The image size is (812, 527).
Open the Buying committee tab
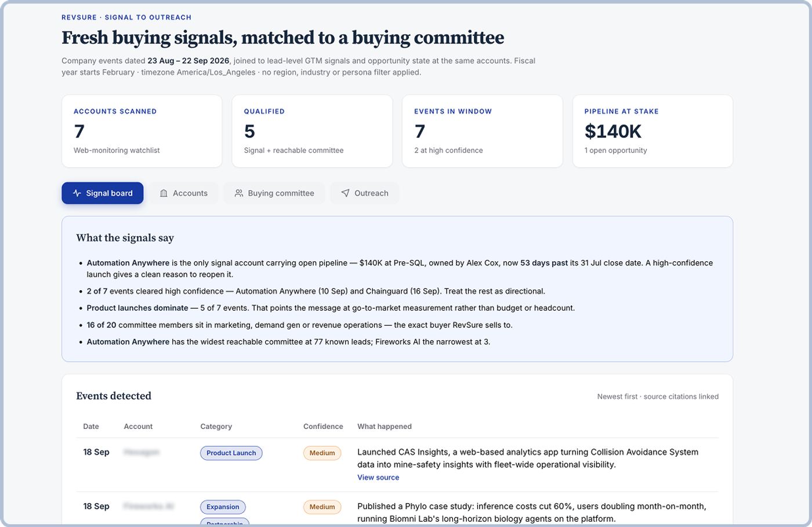pyautogui.click(x=274, y=193)
